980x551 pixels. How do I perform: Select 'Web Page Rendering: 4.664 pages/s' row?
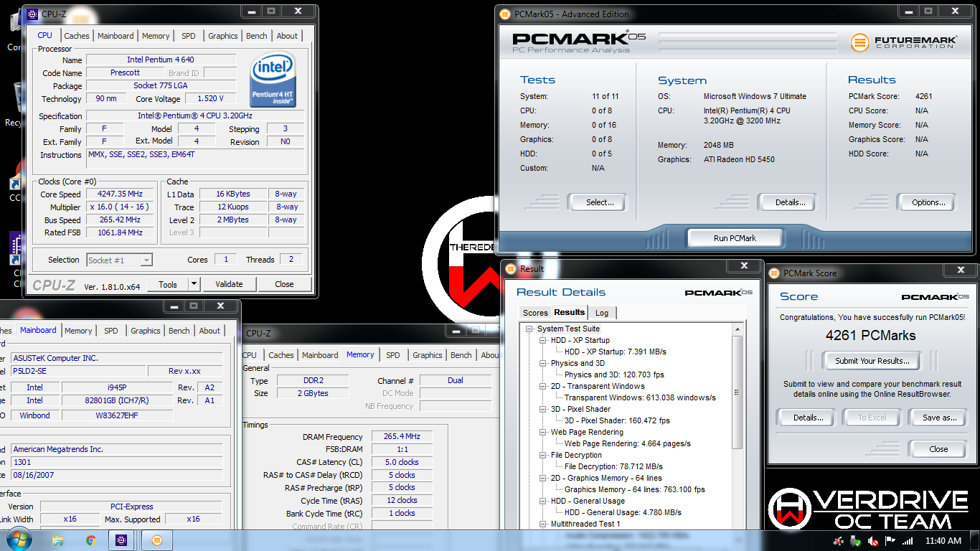coord(628,443)
